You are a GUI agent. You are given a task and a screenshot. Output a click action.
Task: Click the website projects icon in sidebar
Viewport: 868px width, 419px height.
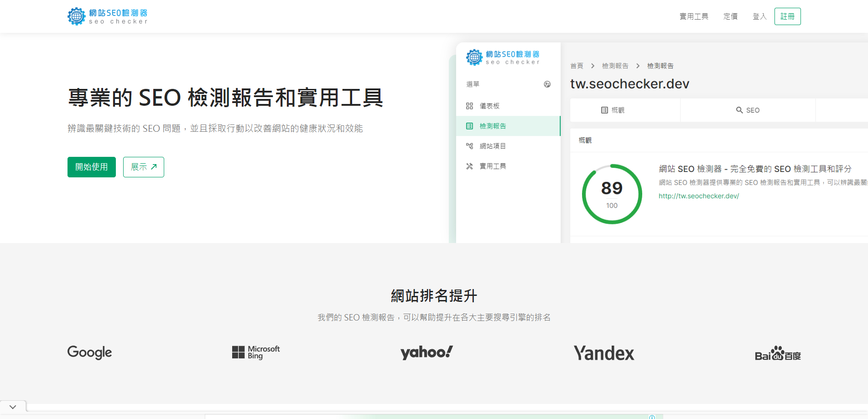[x=469, y=146]
